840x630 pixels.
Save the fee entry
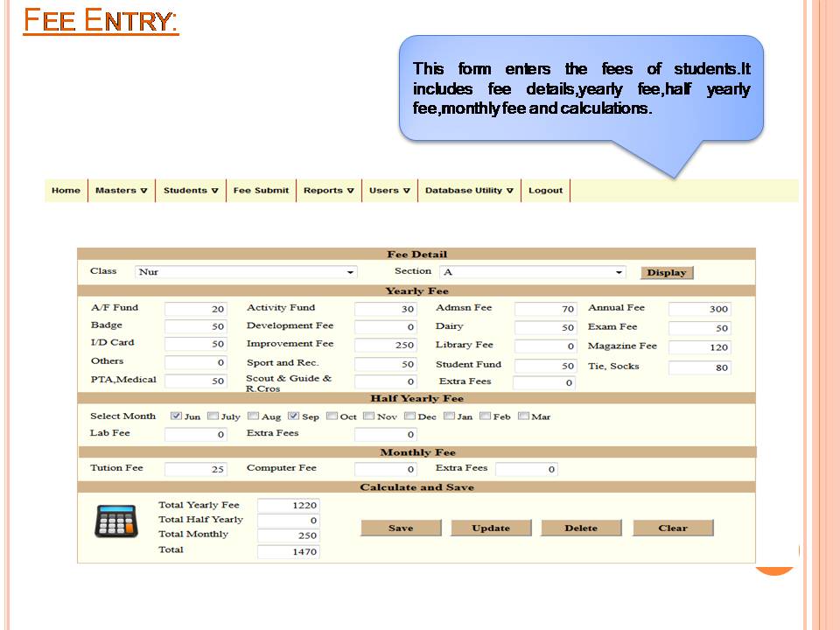tap(401, 528)
